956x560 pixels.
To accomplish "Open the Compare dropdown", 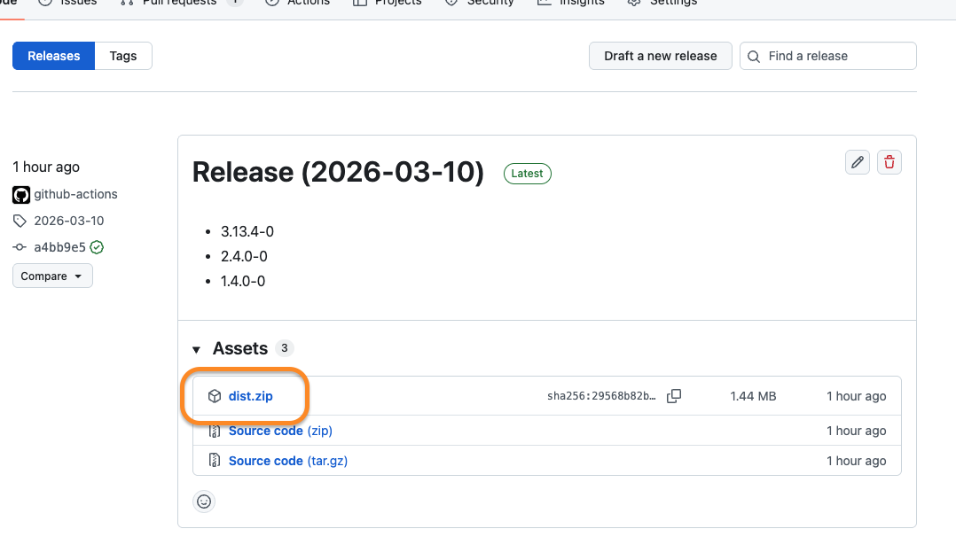I will coord(52,276).
